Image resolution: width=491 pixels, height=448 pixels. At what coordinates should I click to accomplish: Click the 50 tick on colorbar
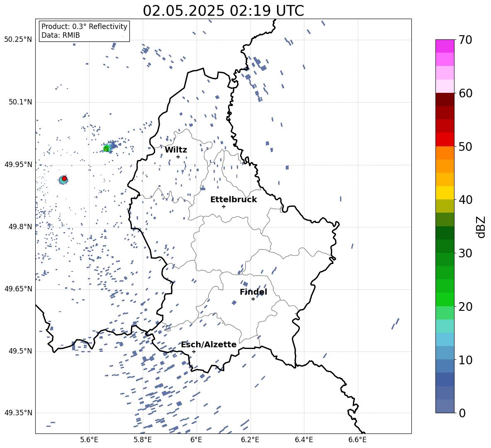click(465, 146)
